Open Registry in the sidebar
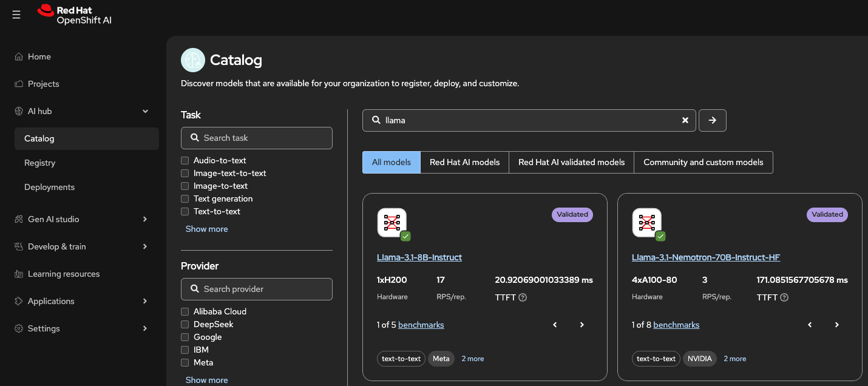The image size is (868, 386). pyautogui.click(x=87, y=163)
